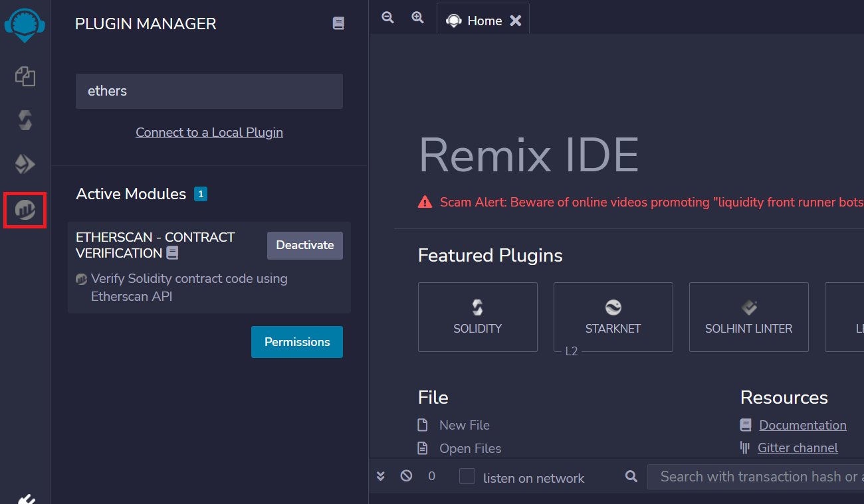Image resolution: width=864 pixels, height=504 pixels.
Task: Select the SOLHINT LINTER featured plugin card
Action: (x=749, y=317)
